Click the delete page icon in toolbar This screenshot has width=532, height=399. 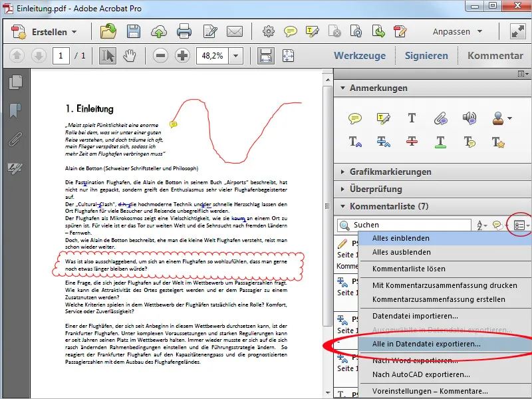[334, 31]
